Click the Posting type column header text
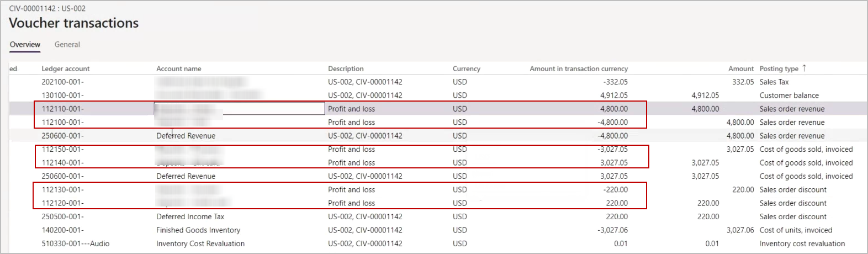868x254 pixels. click(779, 68)
